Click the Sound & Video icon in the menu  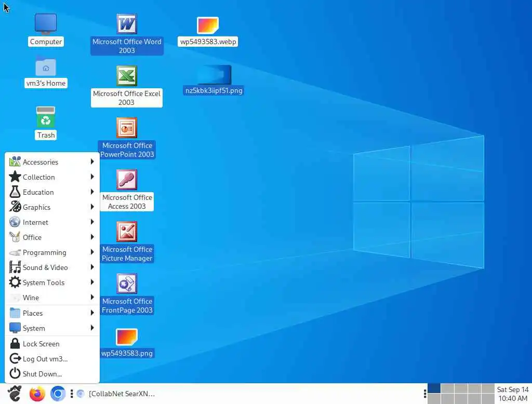(x=15, y=267)
